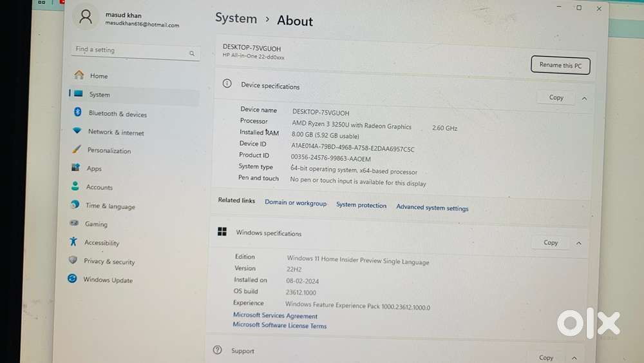
Task: Select the OS build 23612.1000 value
Action: [x=301, y=292]
